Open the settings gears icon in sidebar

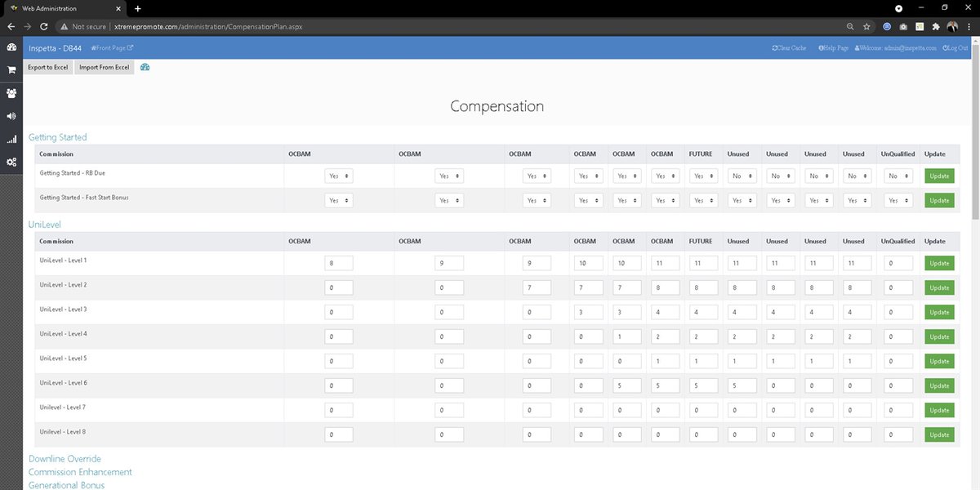tap(11, 162)
